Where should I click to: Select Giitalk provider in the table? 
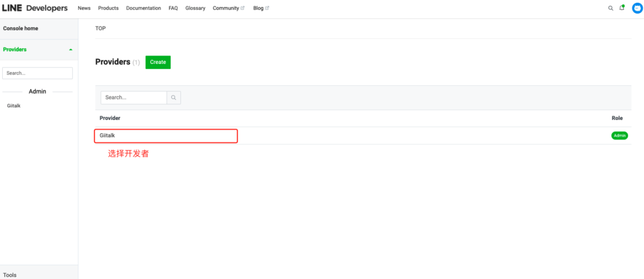107,135
